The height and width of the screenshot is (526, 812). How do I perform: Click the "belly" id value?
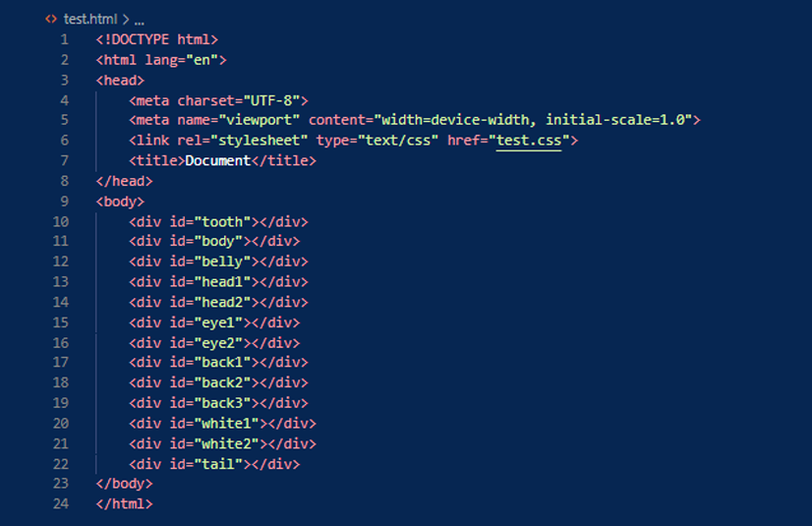pos(226,262)
